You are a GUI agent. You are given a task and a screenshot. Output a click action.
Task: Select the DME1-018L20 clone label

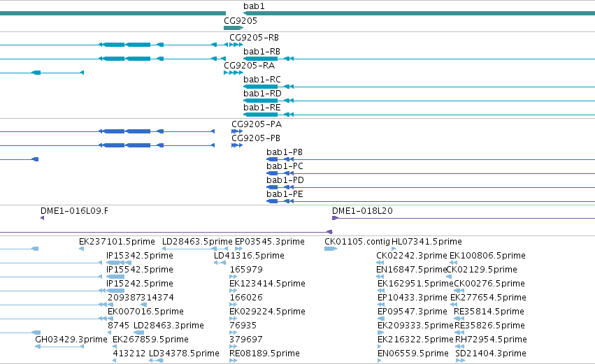click(362, 211)
